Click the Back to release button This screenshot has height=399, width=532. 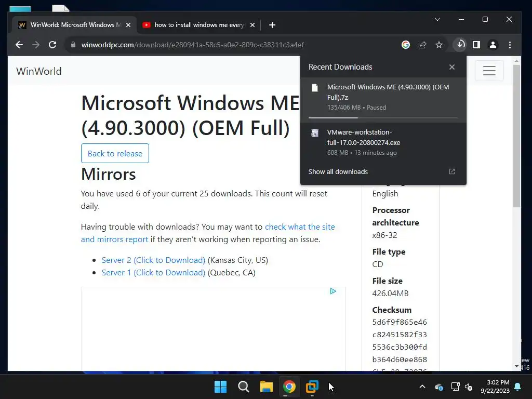pos(115,153)
